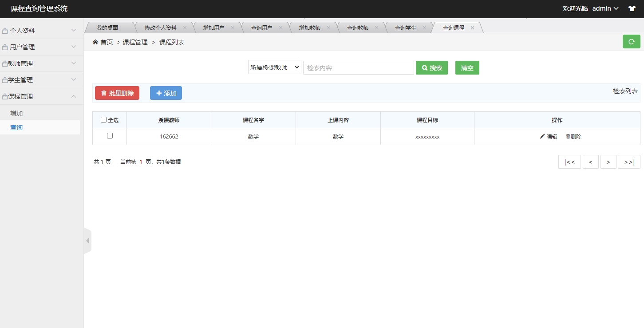Collapse the sidebar using the gray edge handle
The width and height of the screenshot is (644, 328).
click(87, 240)
